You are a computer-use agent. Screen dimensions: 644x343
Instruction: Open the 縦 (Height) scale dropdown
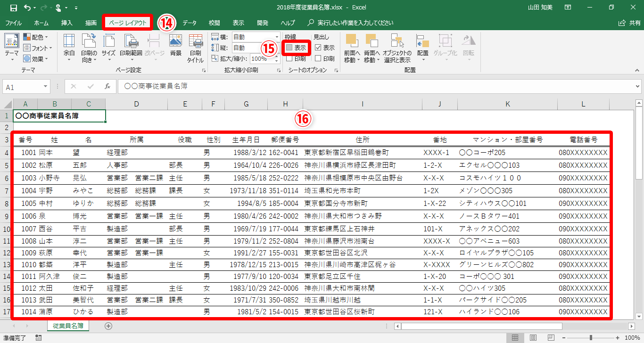tap(276, 48)
